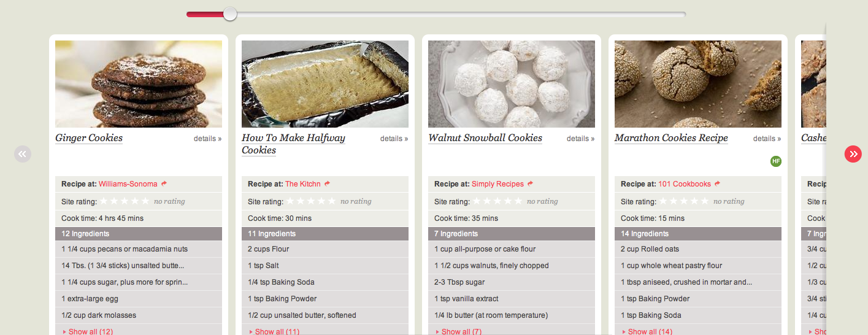Click the previous carousel arrow icon
Image resolution: width=868 pixels, height=335 pixels.
click(x=23, y=154)
